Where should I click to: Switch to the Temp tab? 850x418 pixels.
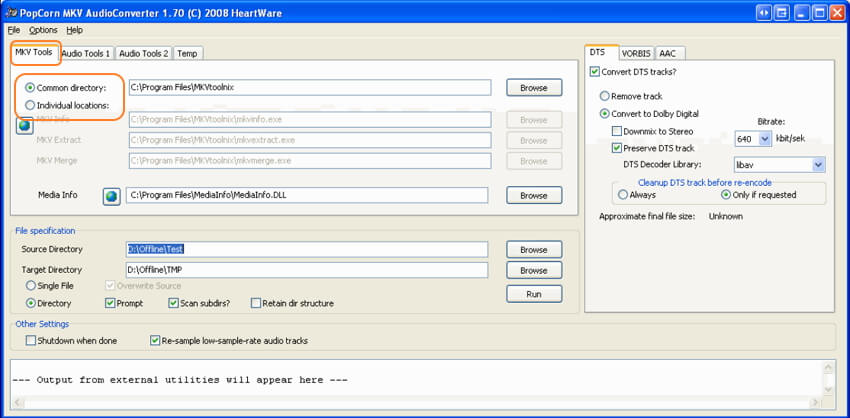[188, 53]
